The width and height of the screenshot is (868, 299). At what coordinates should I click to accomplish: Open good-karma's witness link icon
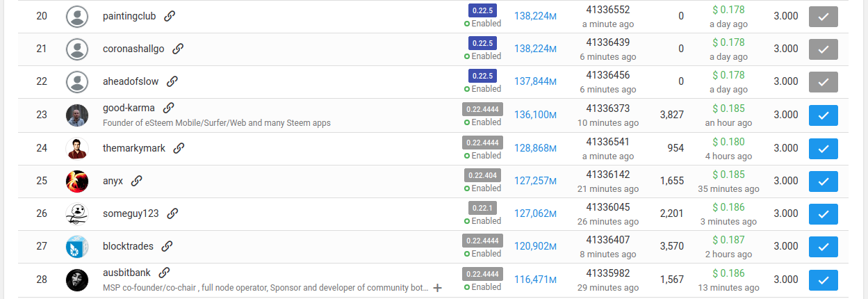168,108
